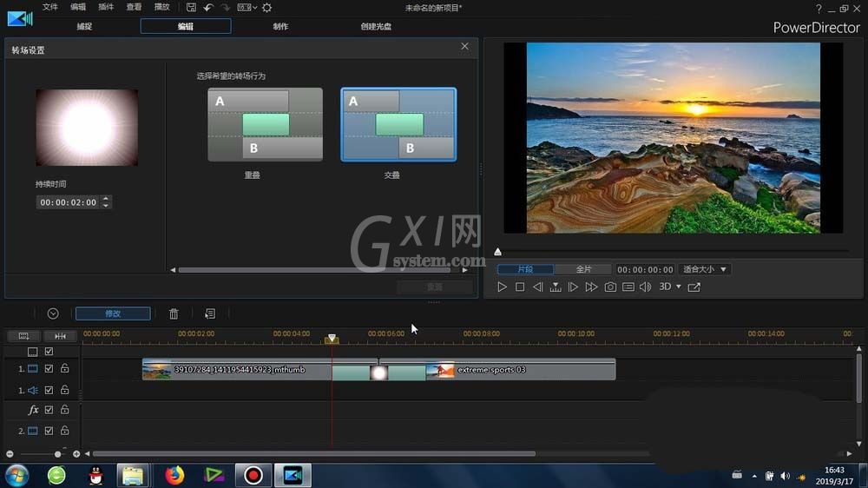Viewport: 868px width, 488px height.
Task: Toggle effect track enable checkbox
Action: [x=49, y=410]
